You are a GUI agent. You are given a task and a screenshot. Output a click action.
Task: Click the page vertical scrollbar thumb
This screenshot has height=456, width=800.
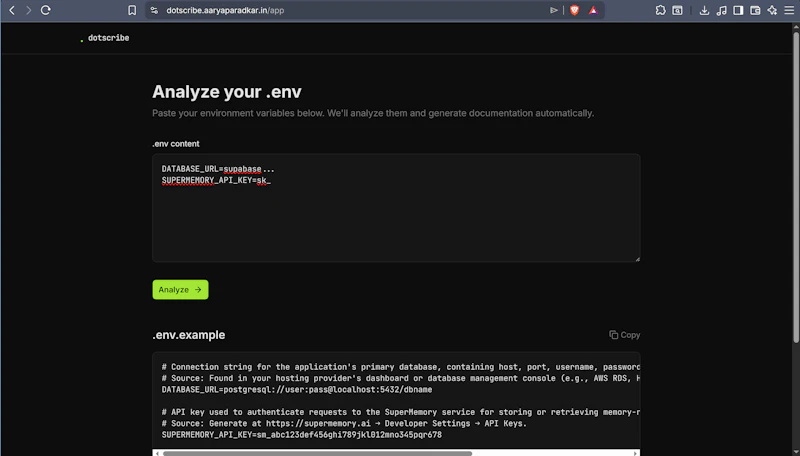[796, 187]
